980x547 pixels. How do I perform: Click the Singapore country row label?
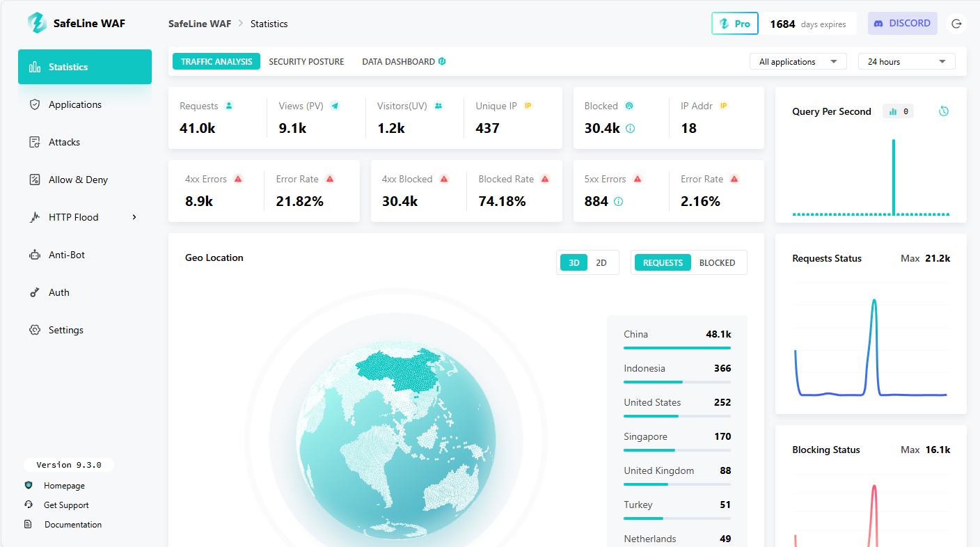coord(645,436)
